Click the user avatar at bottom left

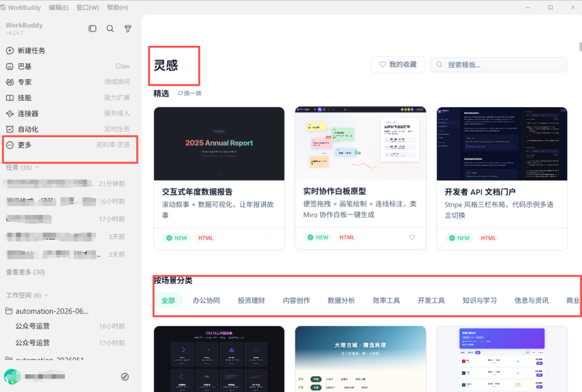12,377
